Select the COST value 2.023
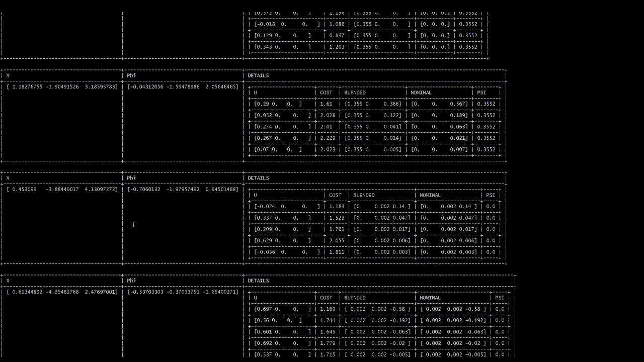Viewport: 644px width, 362px height. 328,149
